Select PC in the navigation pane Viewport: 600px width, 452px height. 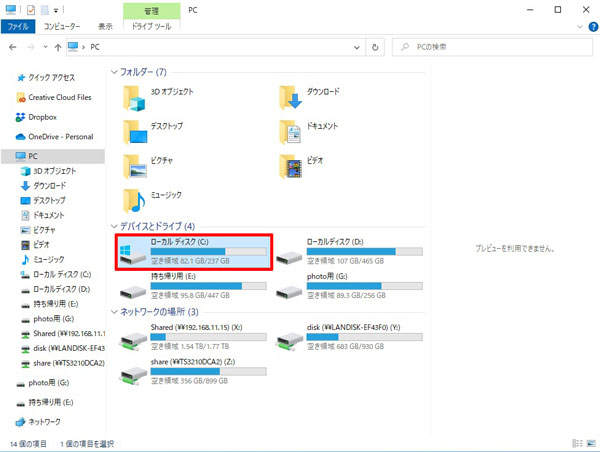(x=53, y=156)
